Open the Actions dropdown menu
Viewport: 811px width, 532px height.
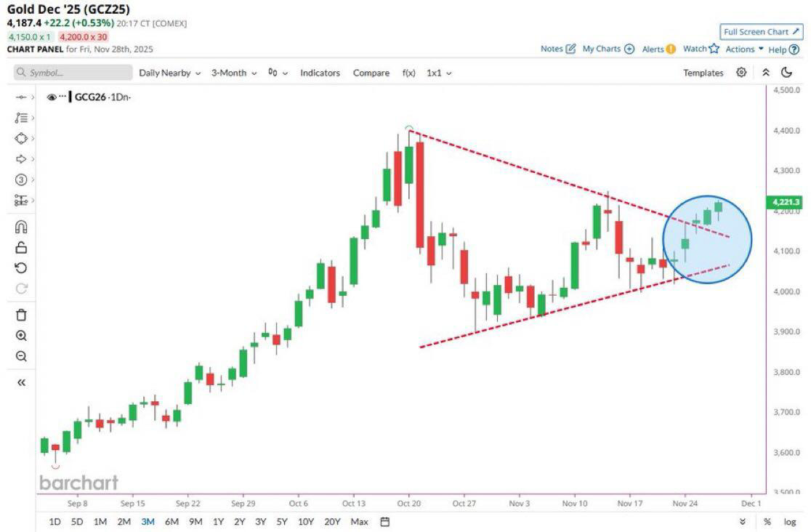(x=744, y=49)
